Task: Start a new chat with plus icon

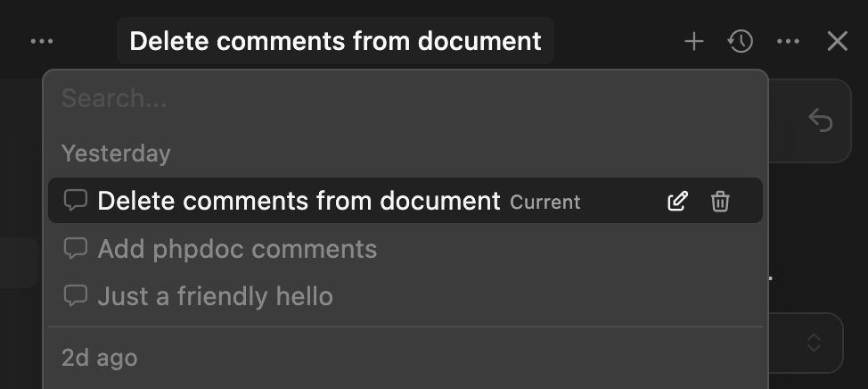Action: [x=693, y=41]
